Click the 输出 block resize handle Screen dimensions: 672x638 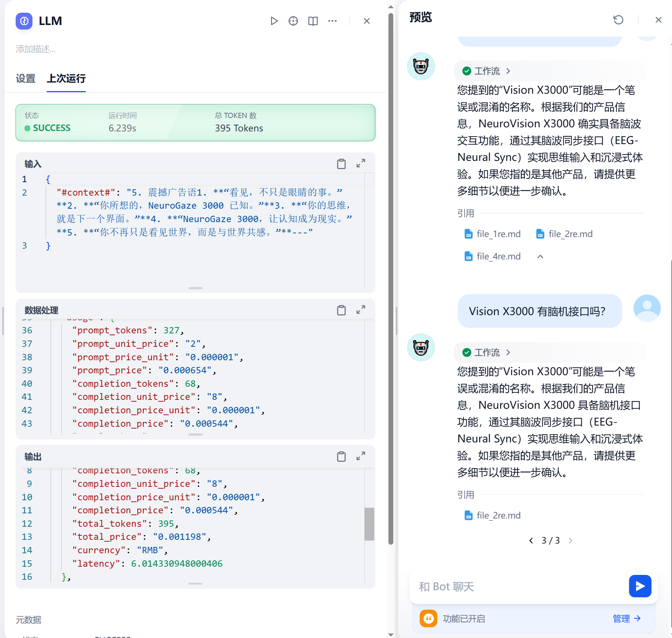(x=196, y=583)
